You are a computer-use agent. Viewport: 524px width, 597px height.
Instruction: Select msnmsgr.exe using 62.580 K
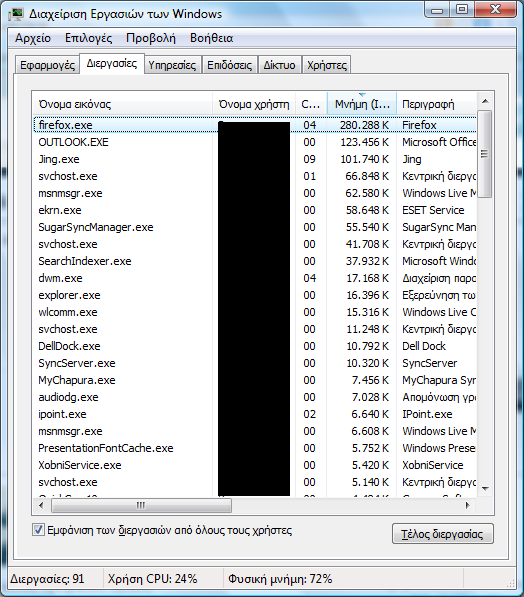click(x=254, y=193)
